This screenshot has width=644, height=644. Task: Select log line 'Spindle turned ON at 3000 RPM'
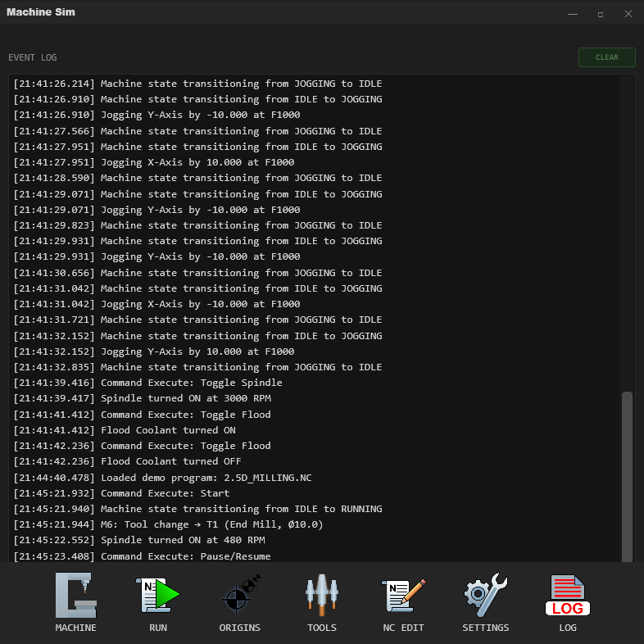pyautogui.click(x=142, y=398)
